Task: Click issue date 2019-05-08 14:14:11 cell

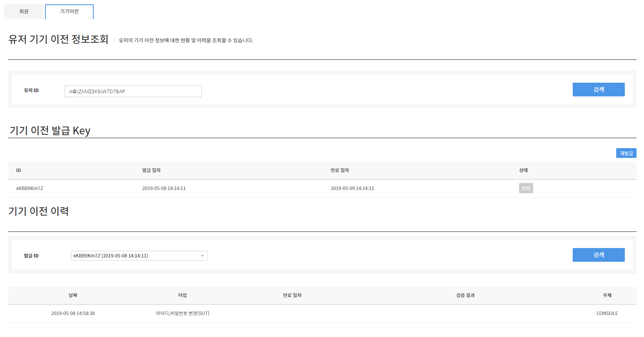Action: point(164,188)
